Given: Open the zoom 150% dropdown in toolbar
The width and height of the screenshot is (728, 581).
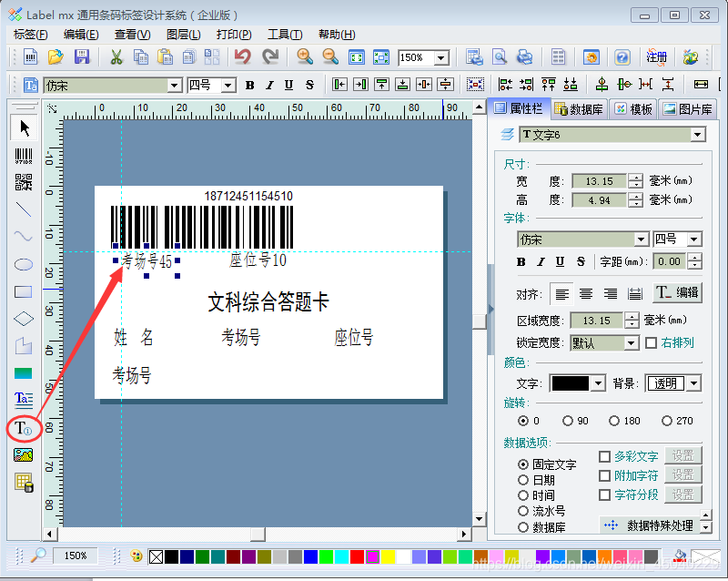Looking at the screenshot, I should point(442,57).
